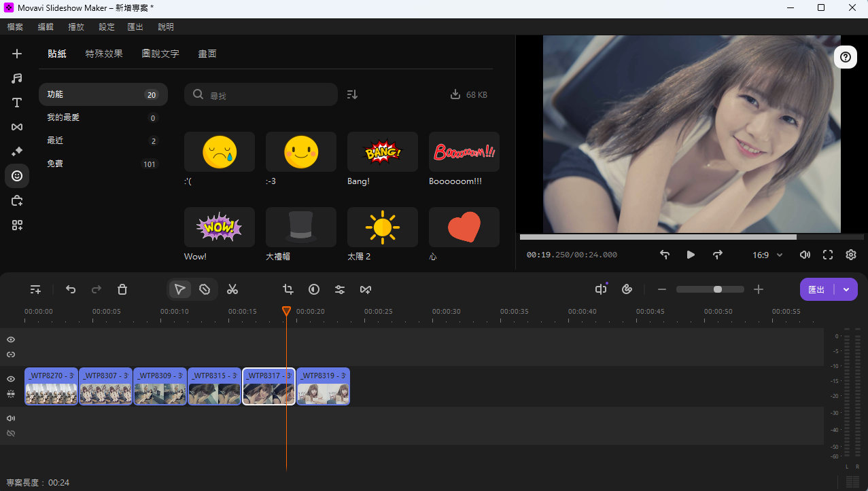Open the more tools grid icon
Viewport: 868px width, 491px height.
(x=17, y=225)
